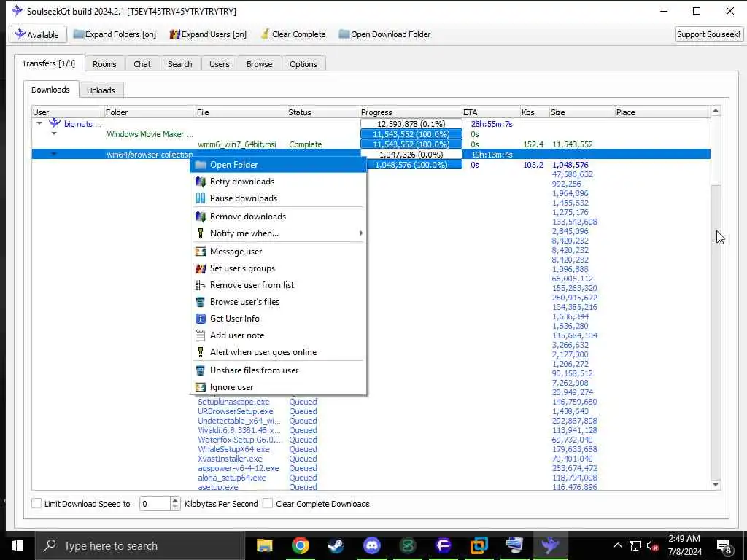Collapse the Windows Movie Maker folder
Viewport: 747px width, 560px height.
click(54, 134)
